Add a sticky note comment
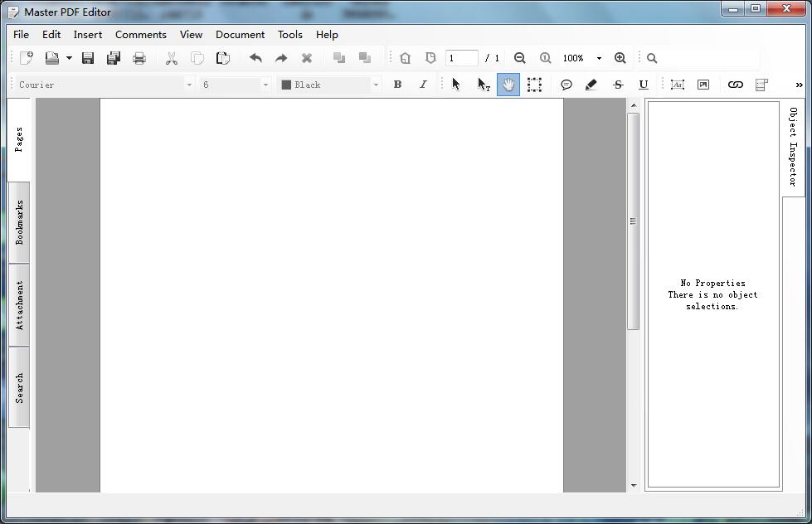Viewport: 812px width, 524px height. (566, 85)
